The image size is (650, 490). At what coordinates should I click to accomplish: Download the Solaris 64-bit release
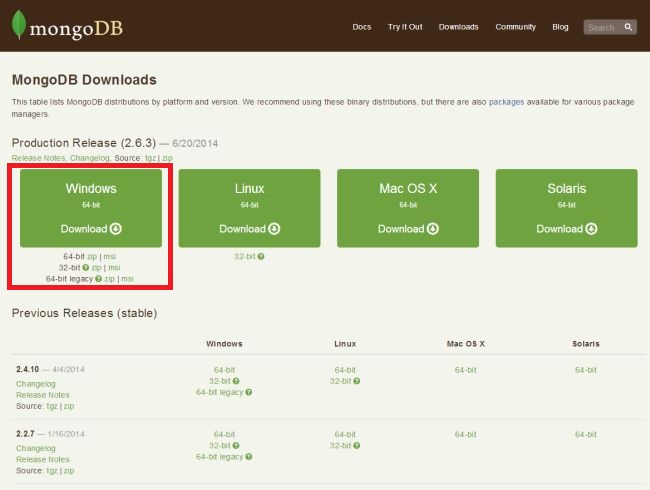567,208
